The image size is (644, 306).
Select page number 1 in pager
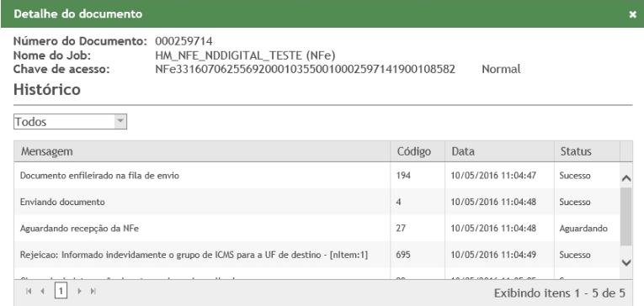[x=61, y=291]
